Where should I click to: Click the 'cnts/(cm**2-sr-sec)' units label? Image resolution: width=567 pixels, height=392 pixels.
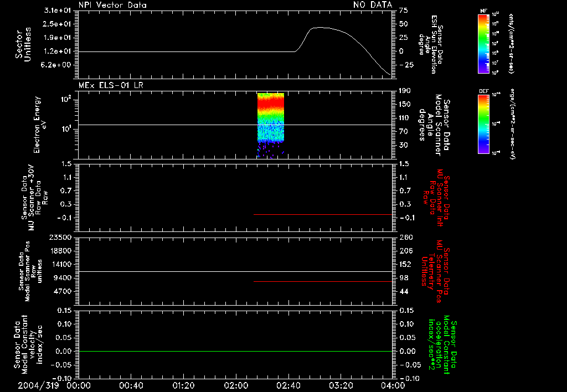511,44
